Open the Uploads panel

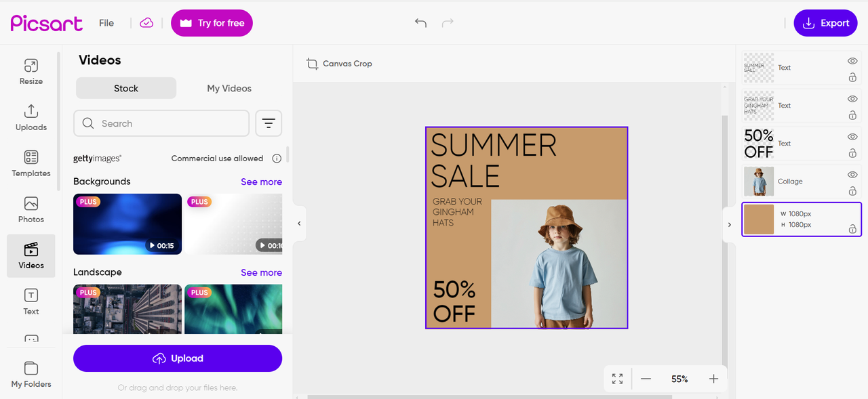pos(31,118)
